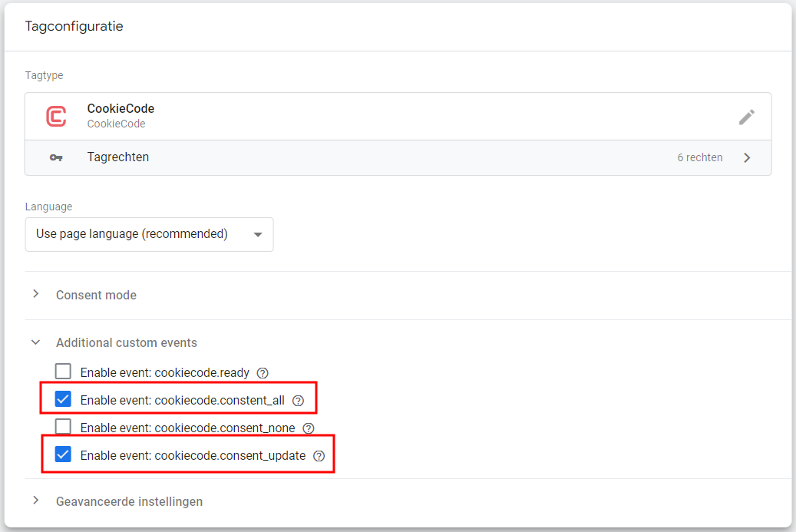796x532 pixels.
Task: Expand the Geavanceerde instellingen section
Action: (x=35, y=501)
